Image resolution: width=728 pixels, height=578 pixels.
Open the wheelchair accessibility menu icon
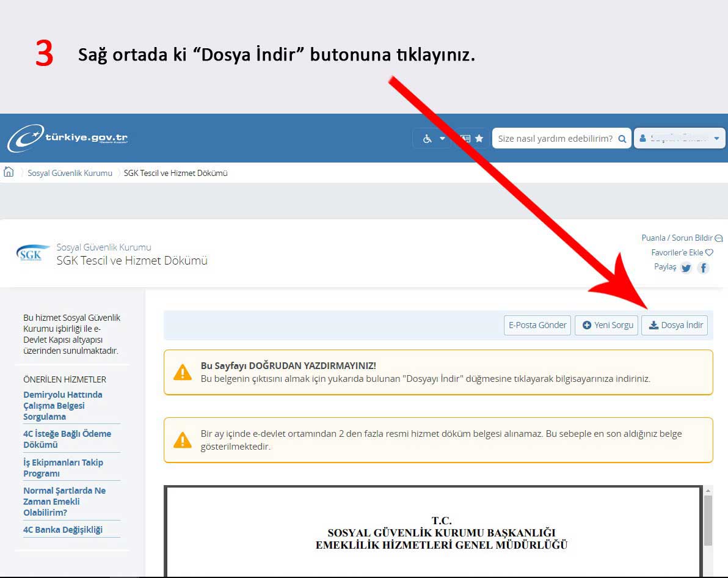[427, 139]
